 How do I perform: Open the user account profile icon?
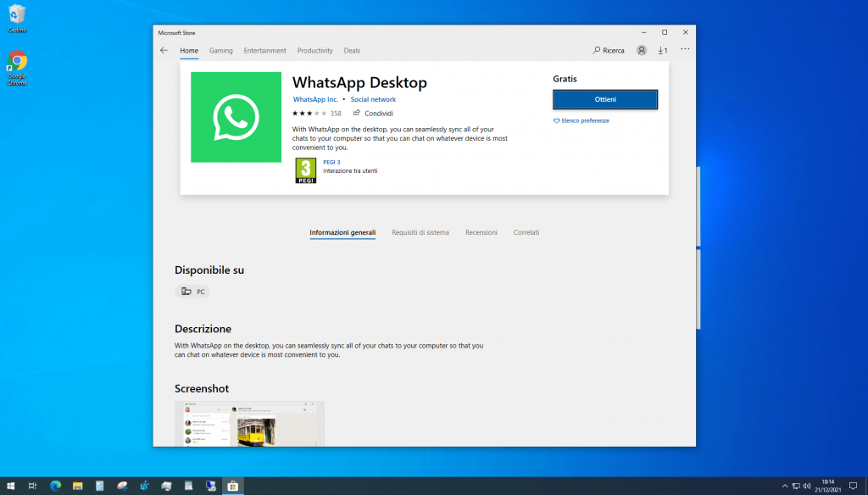tap(642, 51)
